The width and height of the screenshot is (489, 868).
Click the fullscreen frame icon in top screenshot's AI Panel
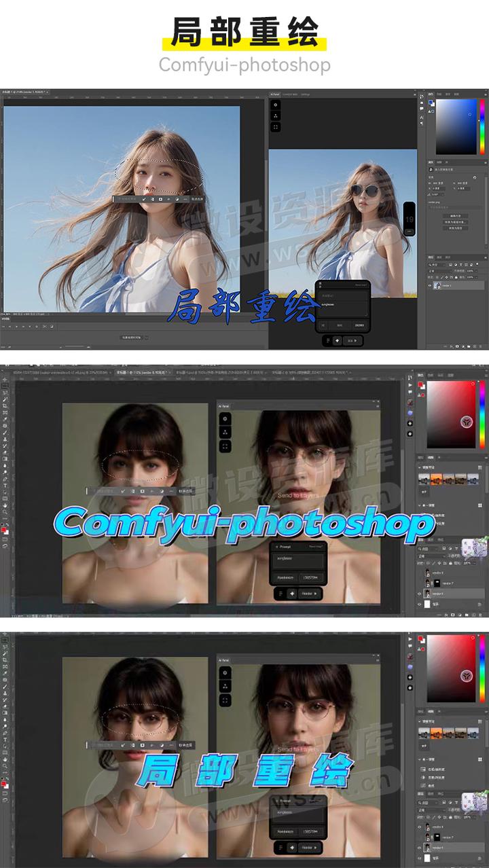(275, 126)
